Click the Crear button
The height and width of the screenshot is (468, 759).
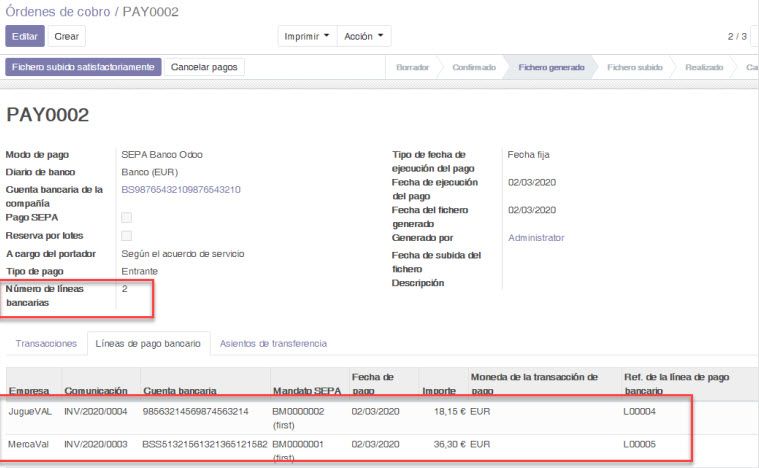[67, 36]
